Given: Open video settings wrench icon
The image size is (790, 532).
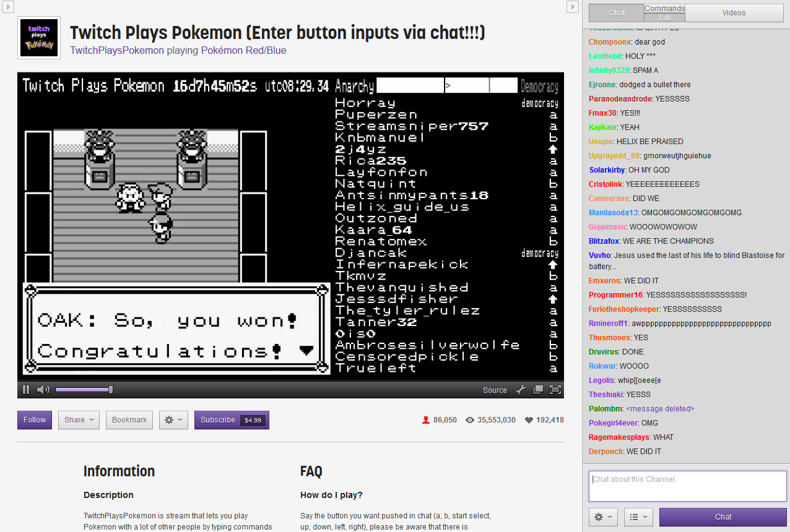Looking at the screenshot, I should (x=521, y=390).
